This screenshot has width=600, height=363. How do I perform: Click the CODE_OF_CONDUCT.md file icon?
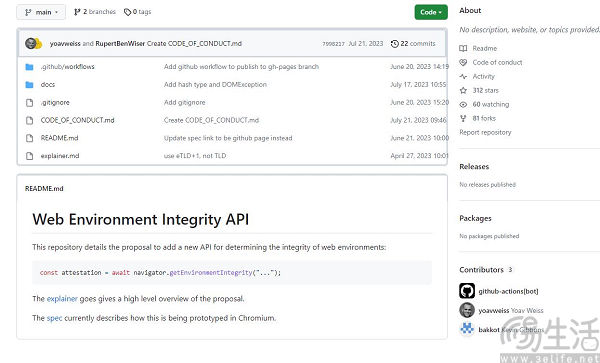[x=29, y=120]
